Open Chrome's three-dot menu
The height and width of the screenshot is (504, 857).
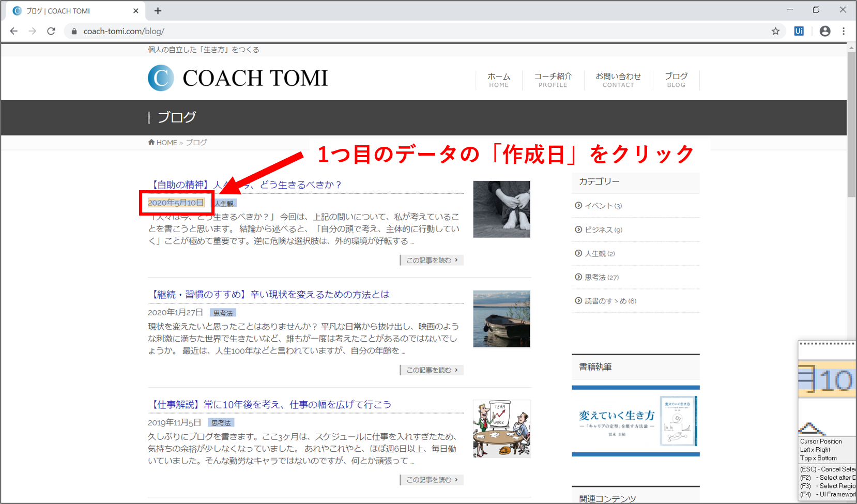(844, 31)
